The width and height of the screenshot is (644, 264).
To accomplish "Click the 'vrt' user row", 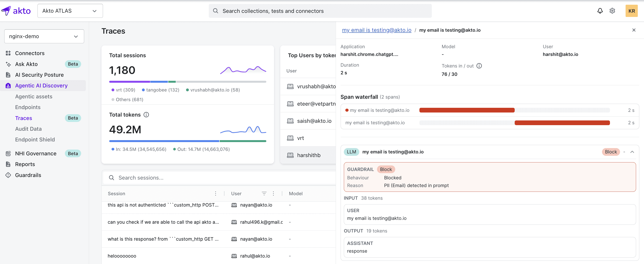I will point(308,138).
